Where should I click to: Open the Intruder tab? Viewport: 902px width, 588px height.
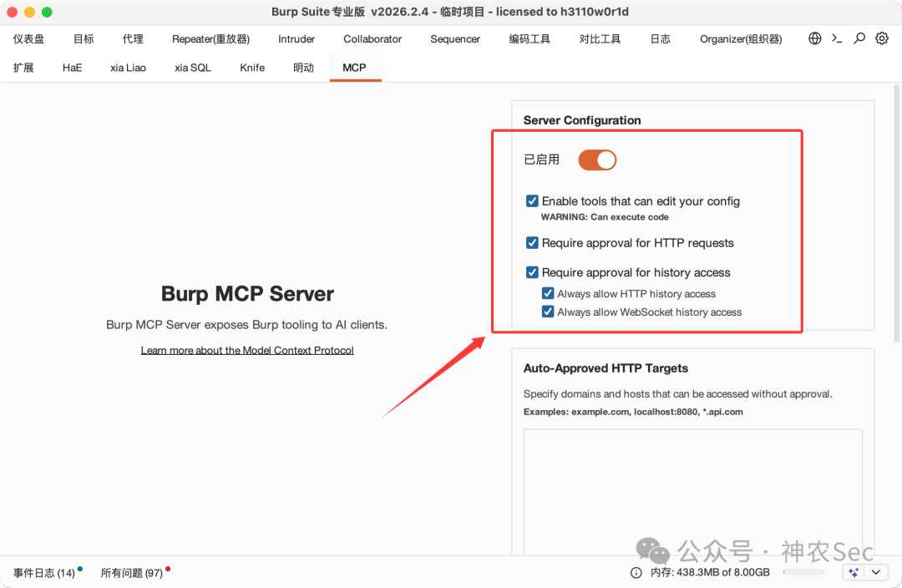tap(296, 39)
